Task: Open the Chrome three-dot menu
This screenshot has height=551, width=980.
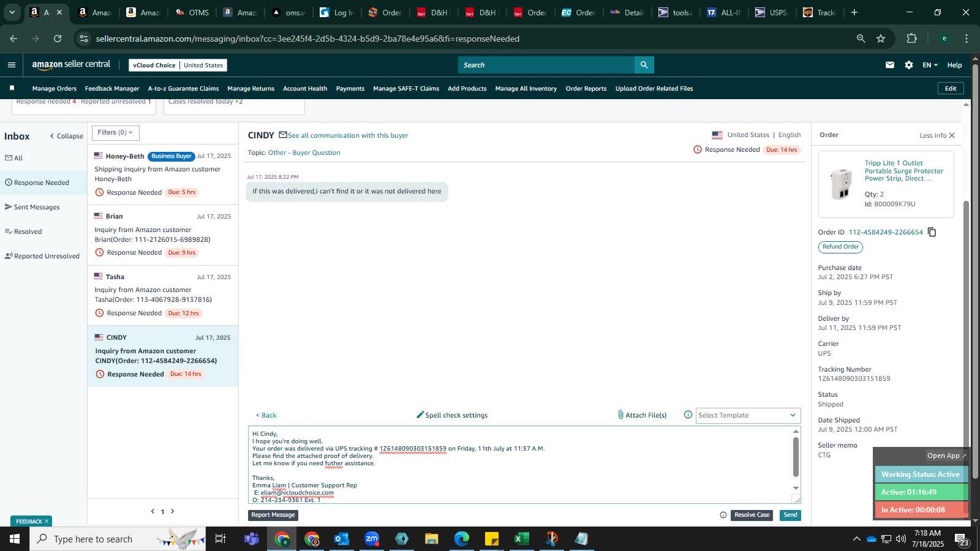Action: pyautogui.click(x=967, y=39)
